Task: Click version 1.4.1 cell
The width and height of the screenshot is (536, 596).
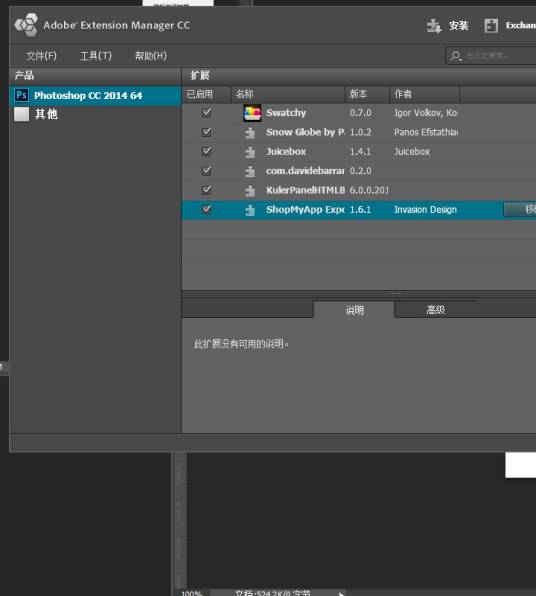Action: [x=360, y=152]
